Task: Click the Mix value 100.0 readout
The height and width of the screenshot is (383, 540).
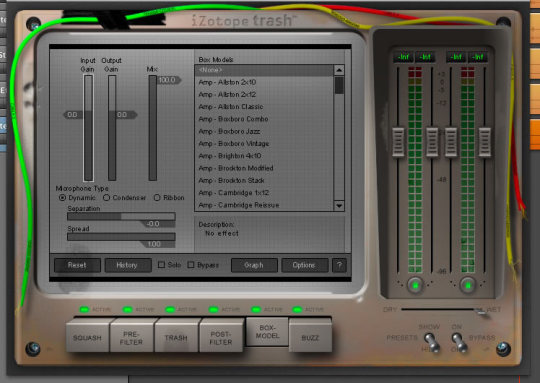Action: (169, 80)
